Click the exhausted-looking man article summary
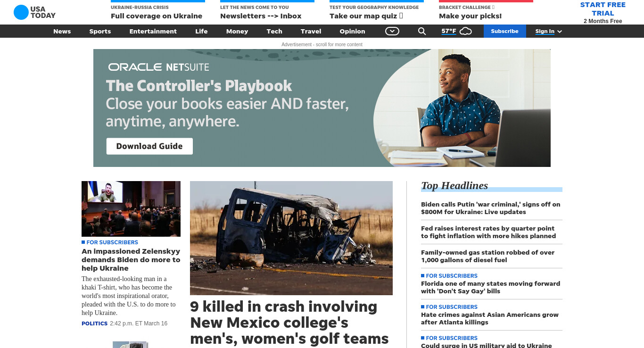This screenshot has height=348, width=644. point(128,296)
